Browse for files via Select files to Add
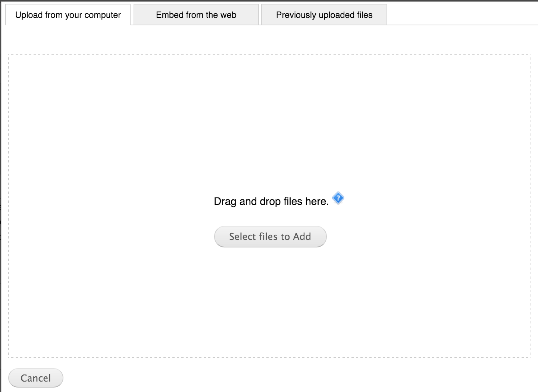The image size is (538, 392). pos(270,237)
